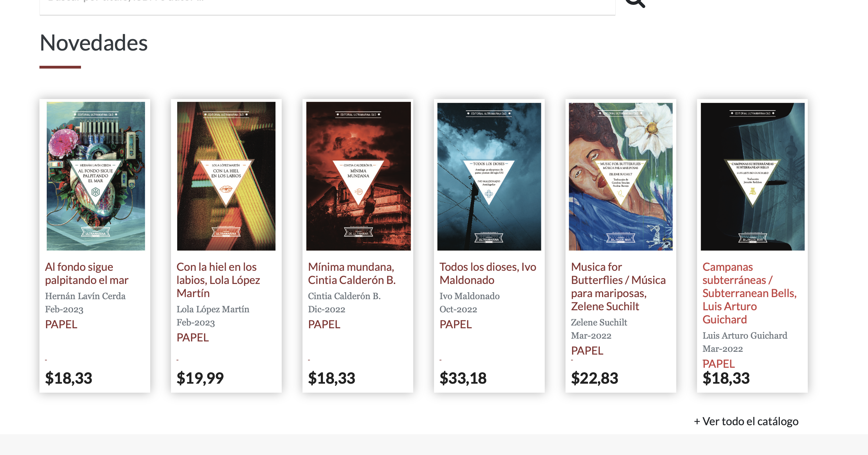Open the 'Campanas subterráneas' book cover

(752, 177)
